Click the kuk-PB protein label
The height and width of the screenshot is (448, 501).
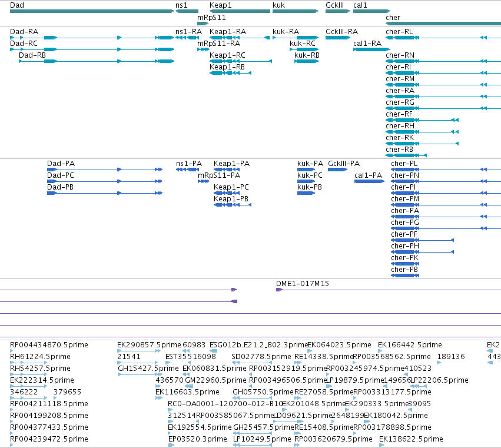pyautogui.click(x=310, y=187)
